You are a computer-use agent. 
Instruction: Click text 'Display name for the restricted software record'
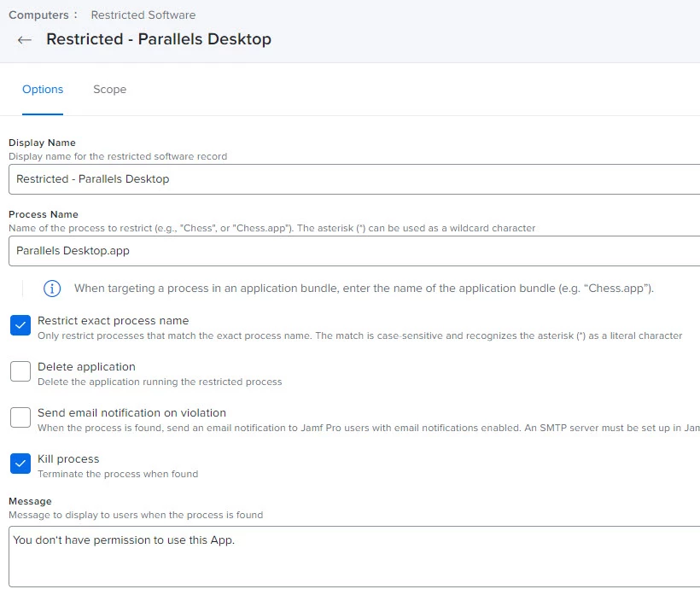[118, 157]
